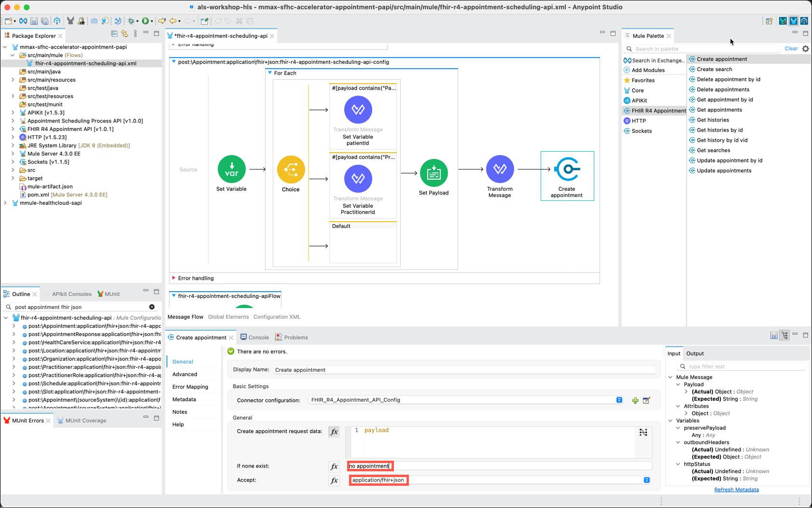Click the Back navigation arrow icon
This screenshot has width=812, height=508.
tap(172, 21)
